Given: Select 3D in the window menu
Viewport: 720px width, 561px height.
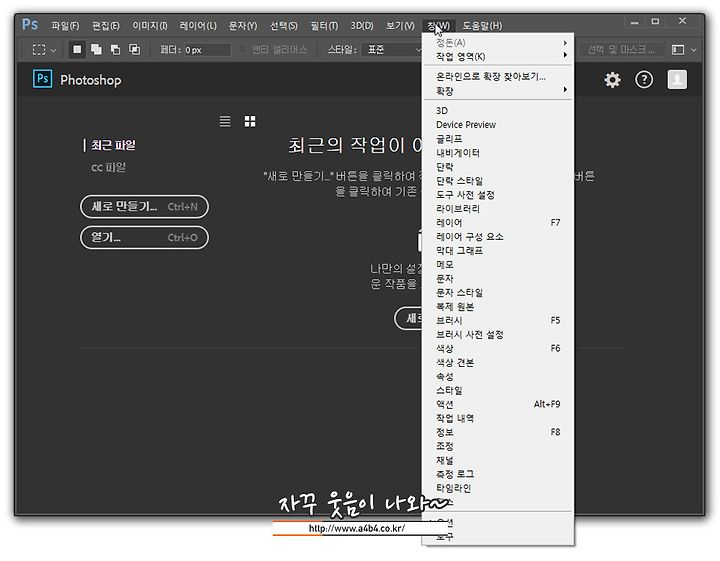Looking at the screenshot, I should [x=497, y=111].
